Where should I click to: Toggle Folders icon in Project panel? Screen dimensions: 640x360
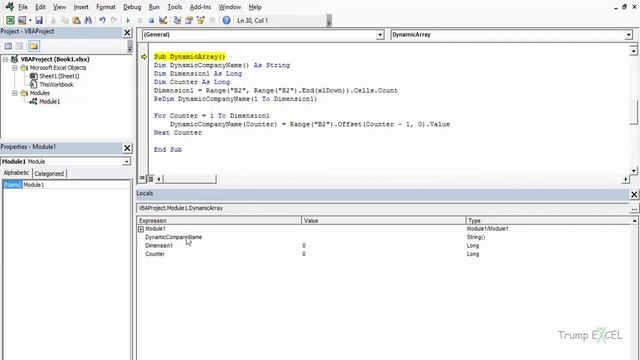[x=33, y=46]
